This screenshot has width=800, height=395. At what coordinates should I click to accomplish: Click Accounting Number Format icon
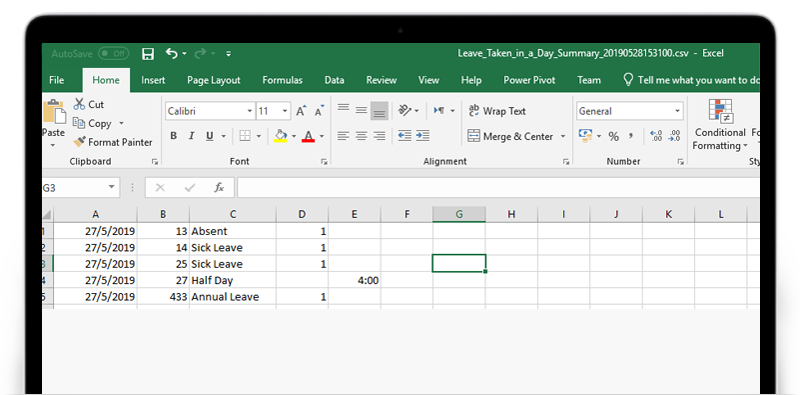pos(585,136)
